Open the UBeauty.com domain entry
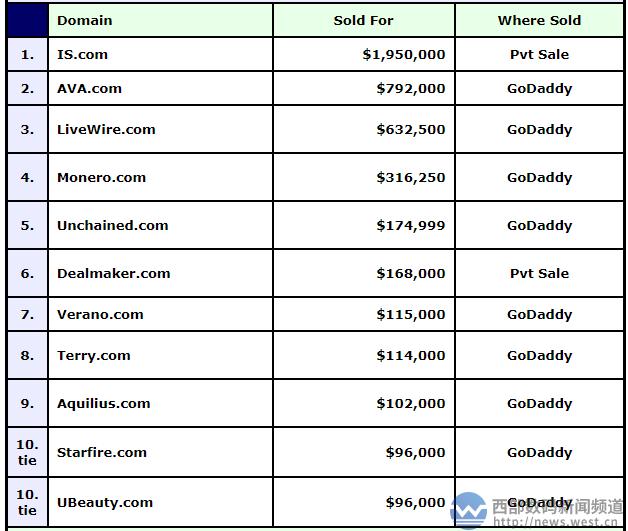The image size is (628, 531). (104, 502)
